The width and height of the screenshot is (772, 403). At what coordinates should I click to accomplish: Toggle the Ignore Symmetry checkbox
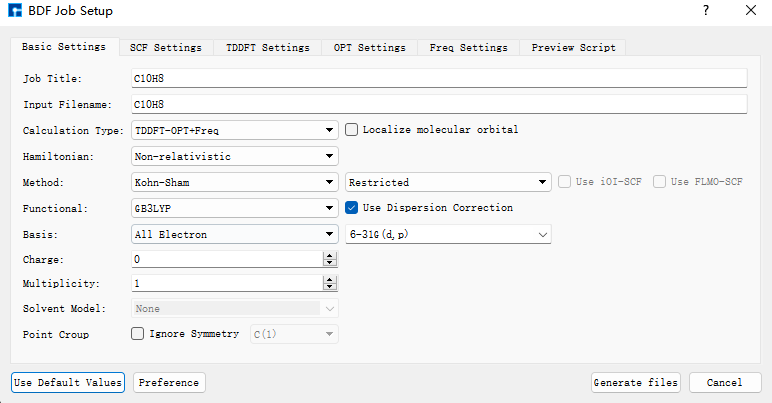click(x=137, y=334)
